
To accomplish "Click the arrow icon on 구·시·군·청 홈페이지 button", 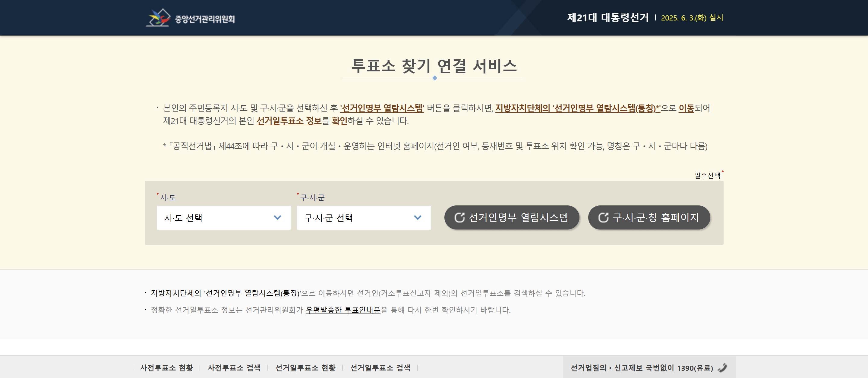I will (x=603, y=218).
